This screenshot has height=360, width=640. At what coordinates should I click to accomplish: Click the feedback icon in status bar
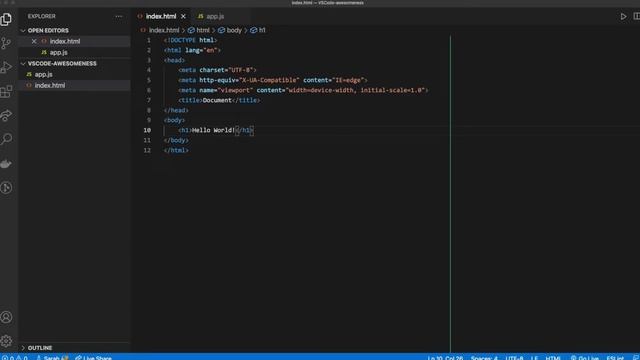(636, 358)
